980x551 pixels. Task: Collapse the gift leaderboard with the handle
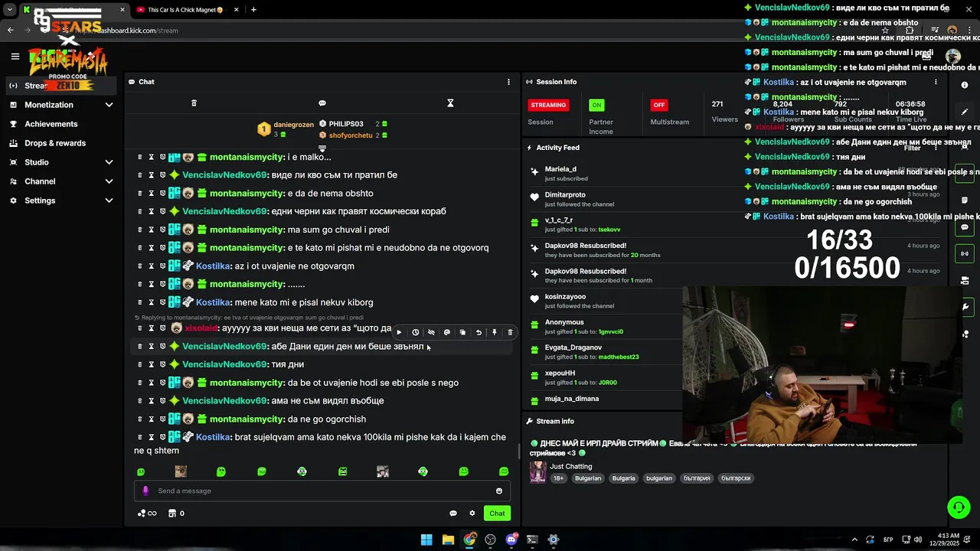322,148
